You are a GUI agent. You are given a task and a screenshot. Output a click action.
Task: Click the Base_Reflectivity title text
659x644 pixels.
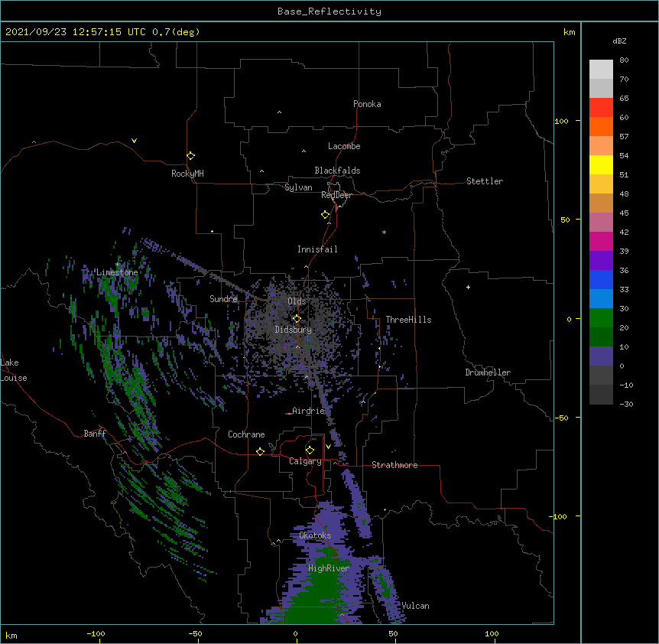coord(329,11)
